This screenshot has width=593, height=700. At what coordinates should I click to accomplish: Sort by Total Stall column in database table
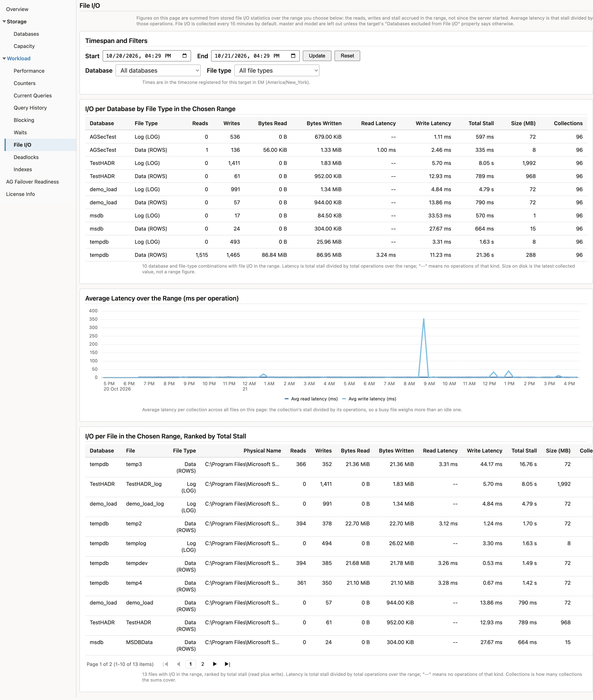click(x=481, y=123)
